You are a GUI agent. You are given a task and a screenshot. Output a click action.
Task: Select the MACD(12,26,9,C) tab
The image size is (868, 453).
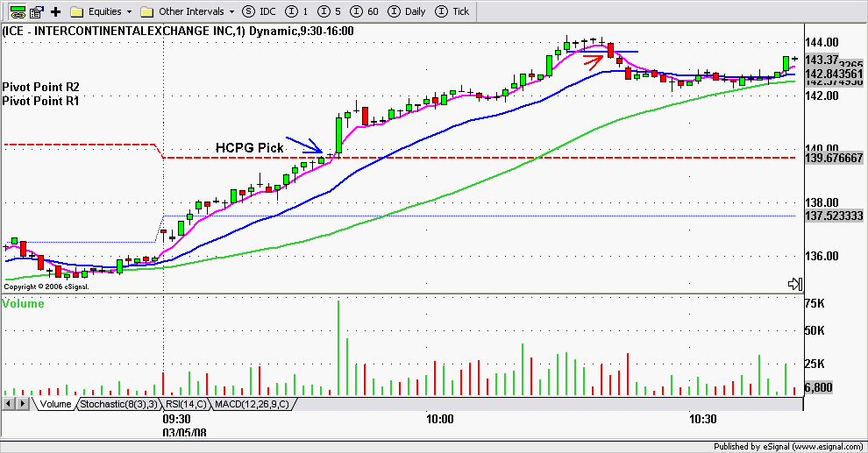click(x=252, y=404)
